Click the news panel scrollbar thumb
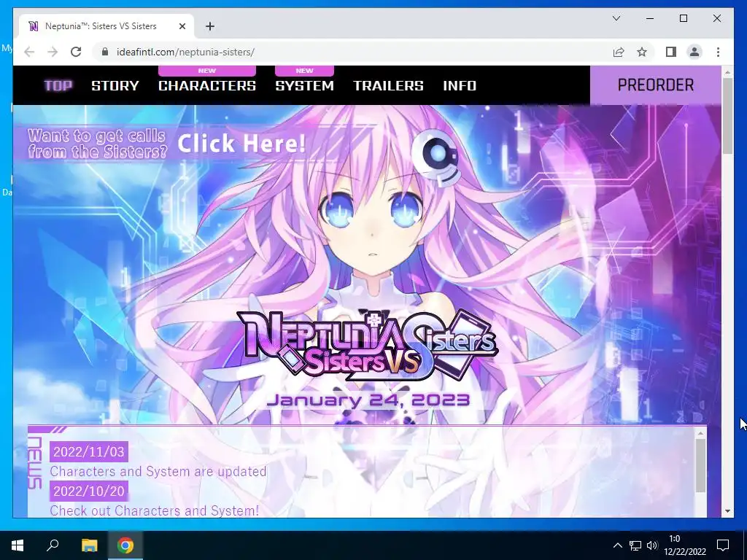 (700, 465)
